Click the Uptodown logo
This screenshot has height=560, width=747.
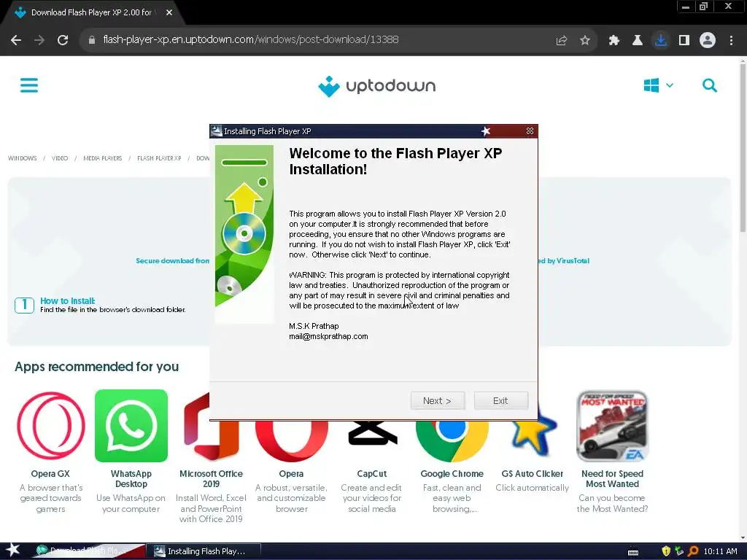pos(376,86)
